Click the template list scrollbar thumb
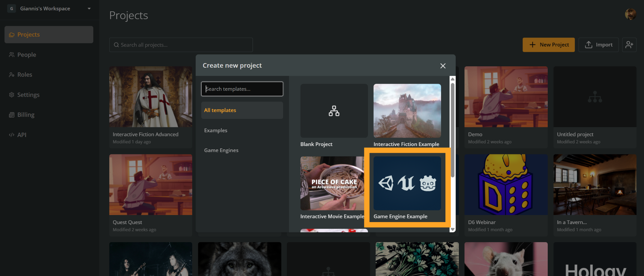 click(453, 130)
